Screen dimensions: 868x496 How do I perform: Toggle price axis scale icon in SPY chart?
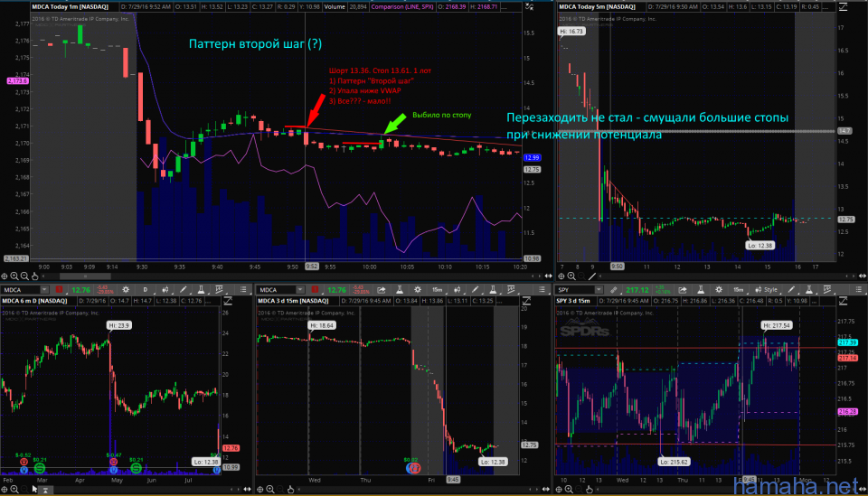pos(843,301)
